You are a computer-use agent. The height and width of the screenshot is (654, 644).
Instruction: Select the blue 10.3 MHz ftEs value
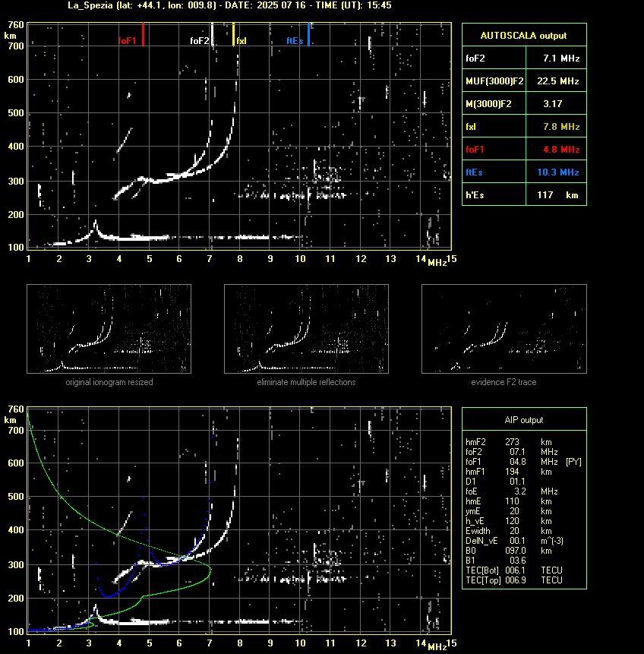point(558,172)
